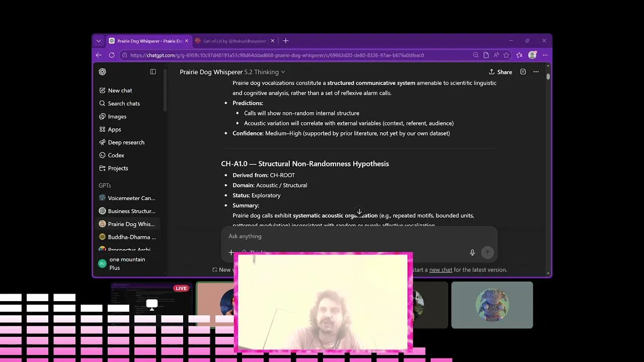Viewport: 644px width, 362px height.
Task: Open the reader view page icon
Action: [486, 55]
